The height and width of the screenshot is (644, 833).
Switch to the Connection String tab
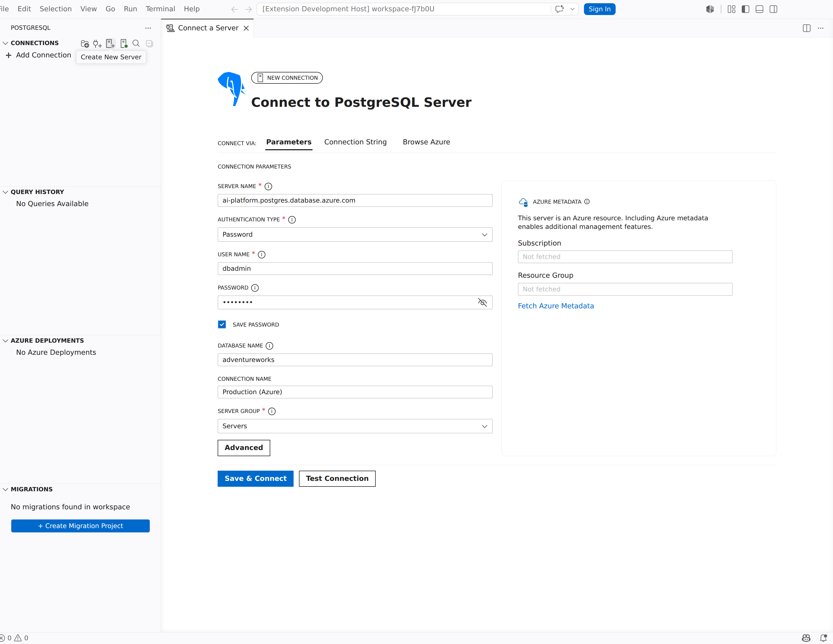click(355, 142)
